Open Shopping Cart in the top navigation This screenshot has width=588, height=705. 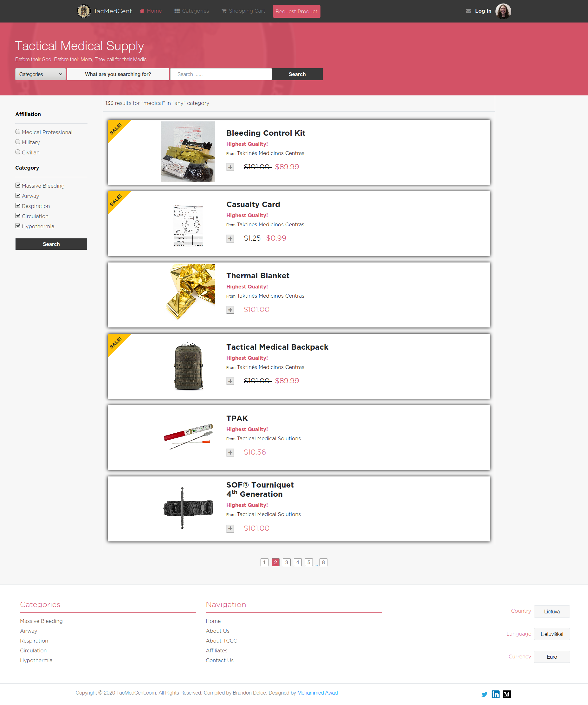click(243, 11)
